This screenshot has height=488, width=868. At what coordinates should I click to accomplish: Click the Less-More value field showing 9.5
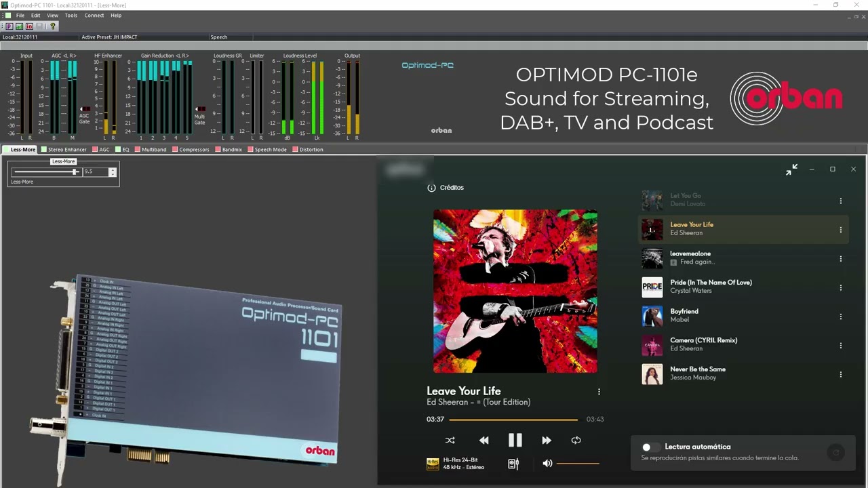tap(96, 172)
